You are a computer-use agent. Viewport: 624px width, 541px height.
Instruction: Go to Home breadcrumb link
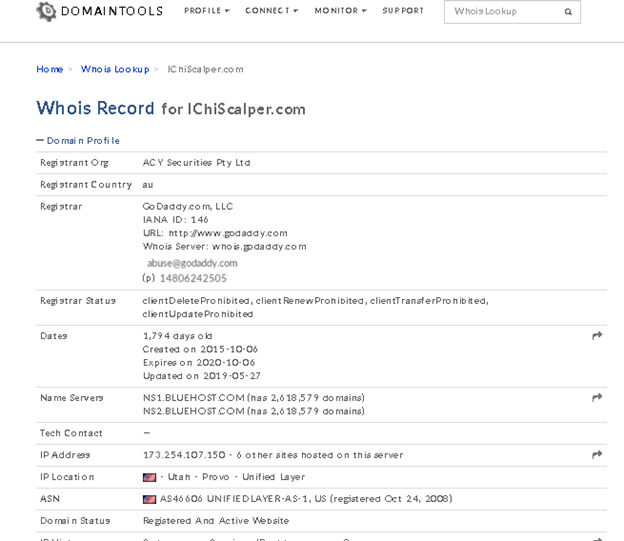tap(50, 69)
